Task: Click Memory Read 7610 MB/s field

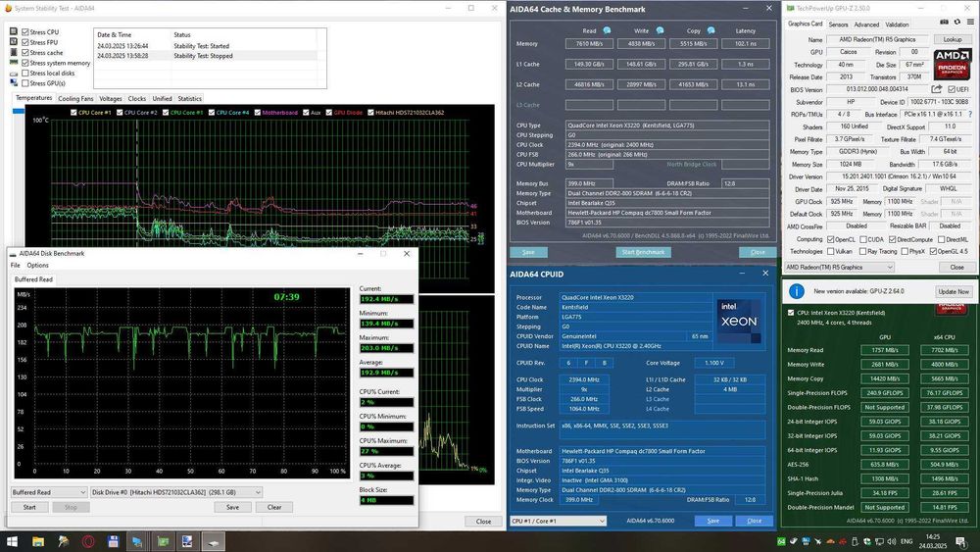Action: tap(589, 44)
